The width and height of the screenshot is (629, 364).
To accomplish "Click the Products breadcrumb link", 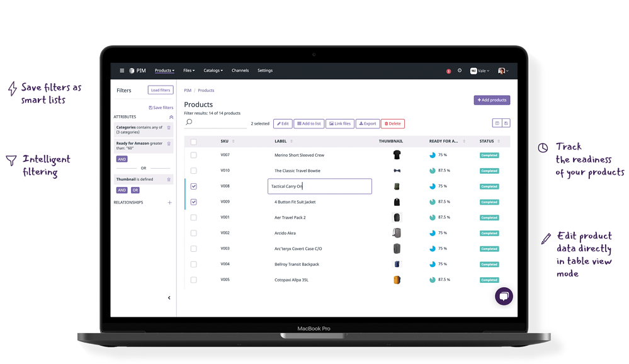I will (206, 91).
